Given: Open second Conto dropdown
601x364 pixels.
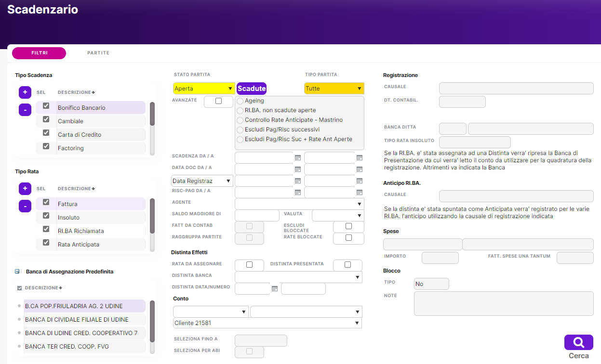Looking at the screenshot, I should click(306, 312).
